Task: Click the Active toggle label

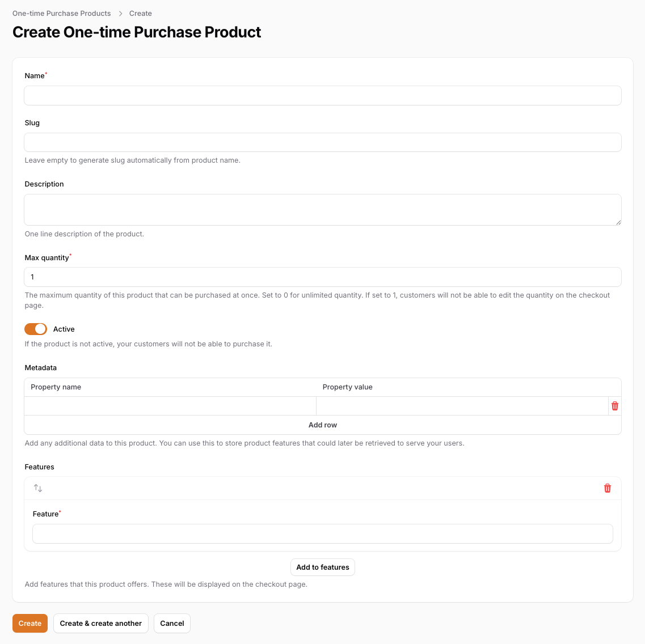Action: pyautogui.click(x=64, y=329)
